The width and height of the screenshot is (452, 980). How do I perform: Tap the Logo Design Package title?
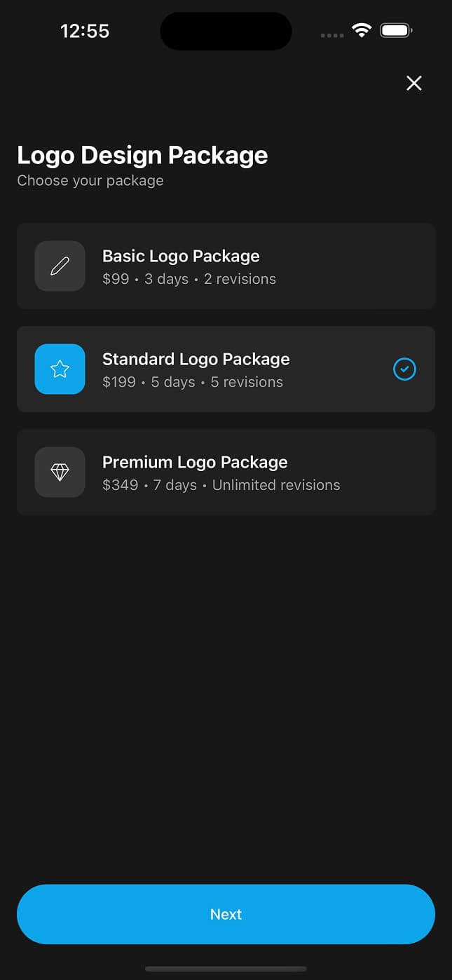[x=142, y=155]
